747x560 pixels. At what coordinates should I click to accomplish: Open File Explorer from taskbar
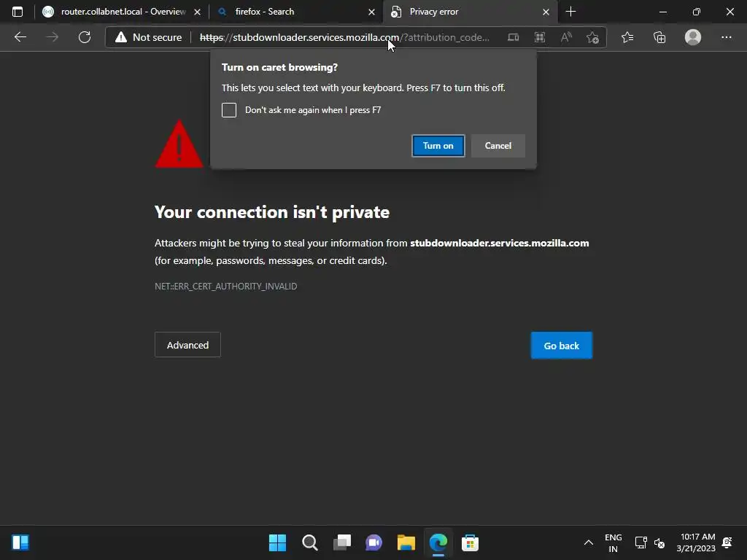coord(406,542)
